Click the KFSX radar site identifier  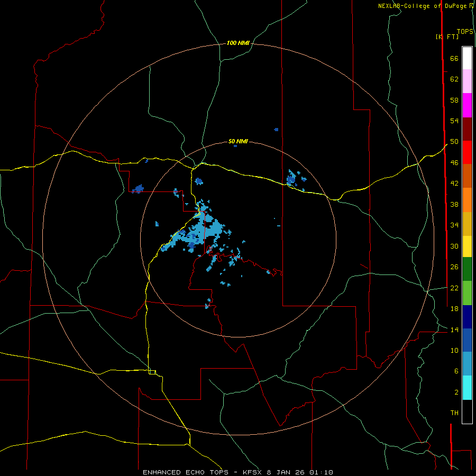[x=252, y=472]
